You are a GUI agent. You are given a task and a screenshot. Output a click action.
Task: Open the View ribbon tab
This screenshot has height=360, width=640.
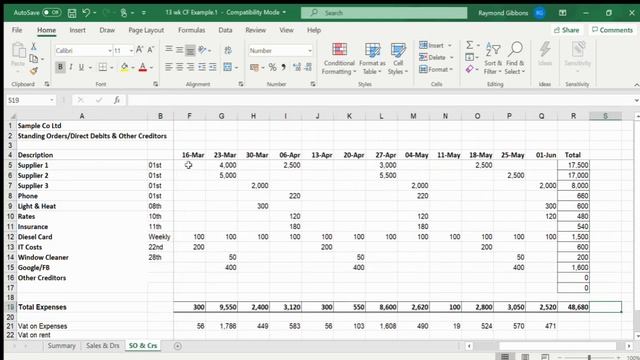286,30
